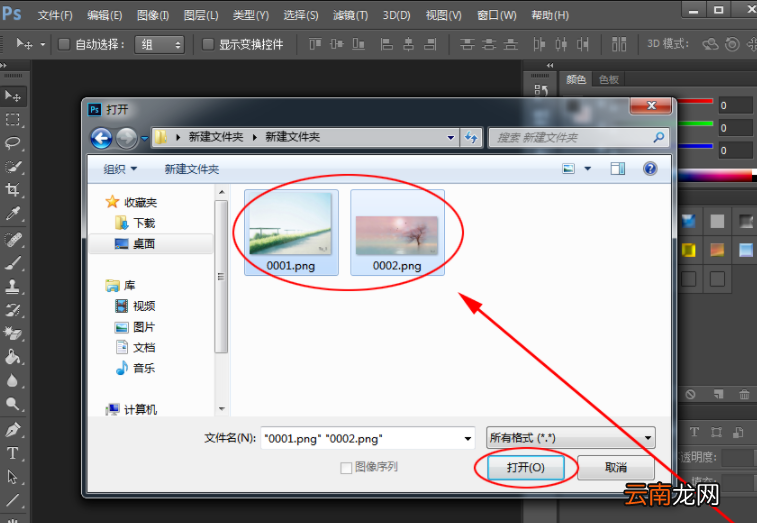Enable the 自动选择 checkbox

[64, 44]
